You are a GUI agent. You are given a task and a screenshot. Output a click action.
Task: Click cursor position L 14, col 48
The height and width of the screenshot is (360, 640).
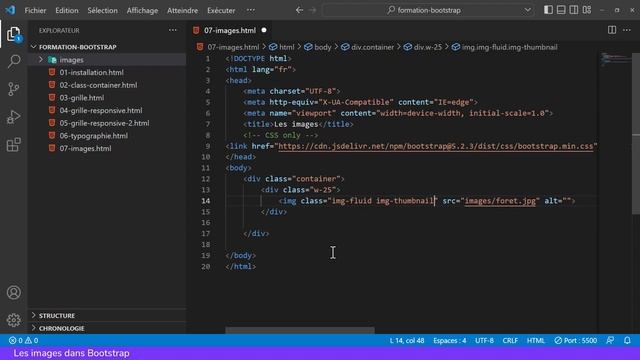coord(407,340)
